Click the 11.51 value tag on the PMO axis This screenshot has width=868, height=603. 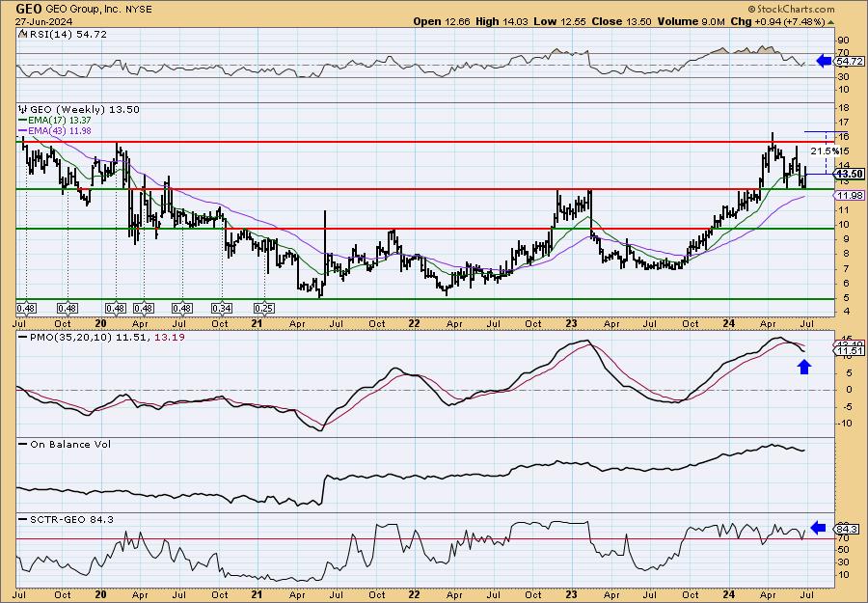849,351
